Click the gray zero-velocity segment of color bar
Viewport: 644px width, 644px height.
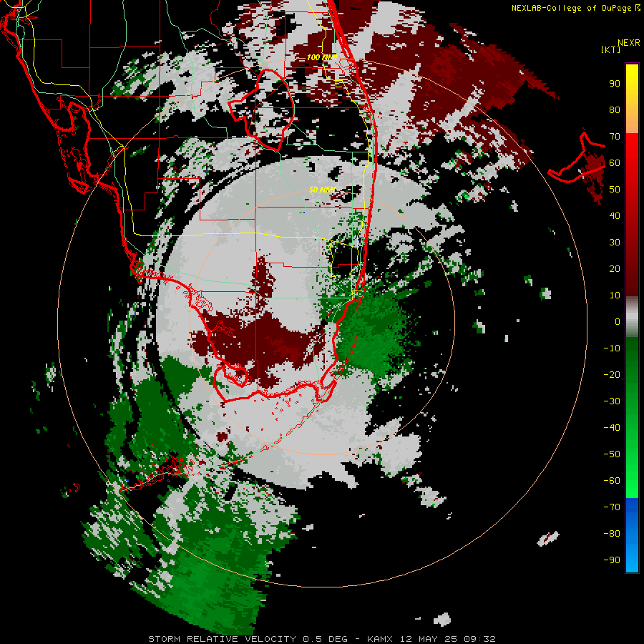point(632,317)
